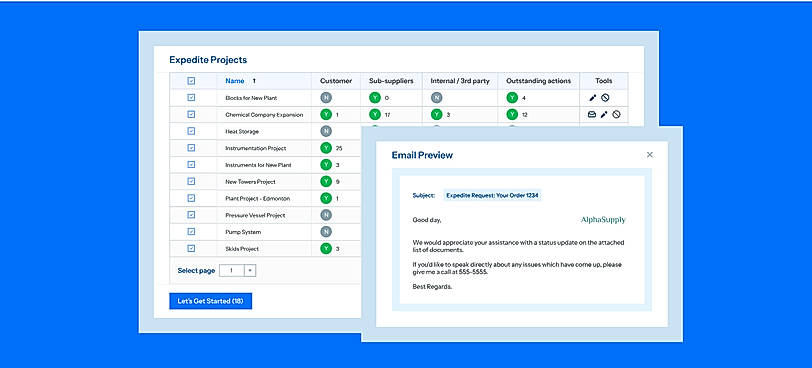Click the AlphaSupply logo in email preview
Screen dimensions: 812x368
[603, 220]
